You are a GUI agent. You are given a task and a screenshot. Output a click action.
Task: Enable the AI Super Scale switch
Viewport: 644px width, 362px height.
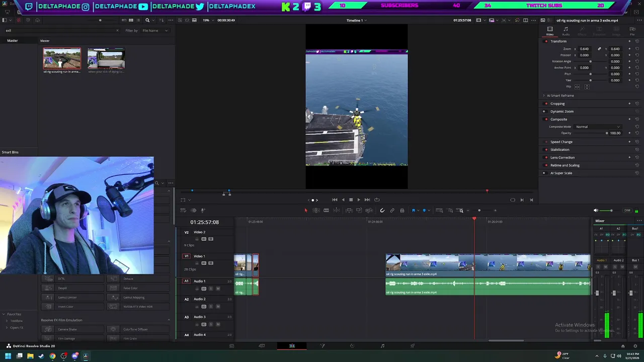(546, 173)
